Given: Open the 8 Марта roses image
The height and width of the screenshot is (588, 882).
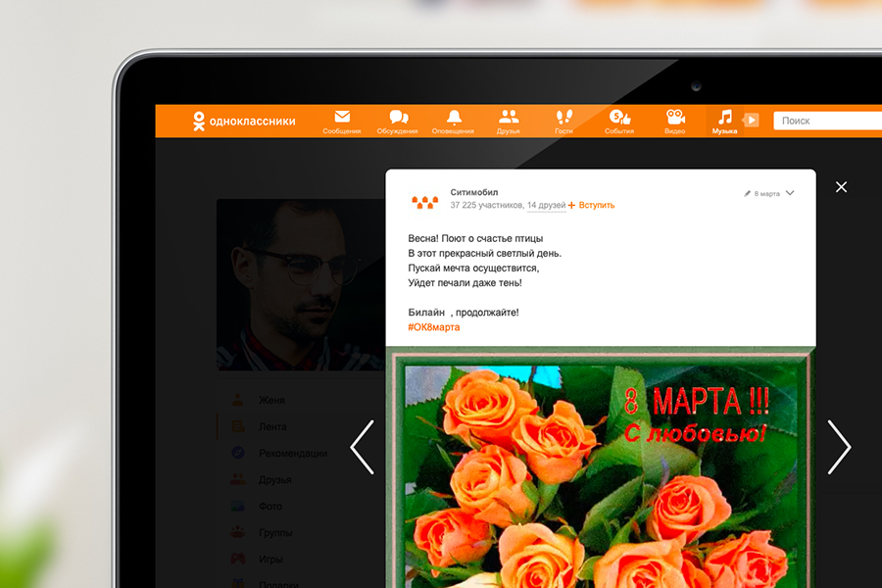Looking at the screenshot, I should (601, 468).
